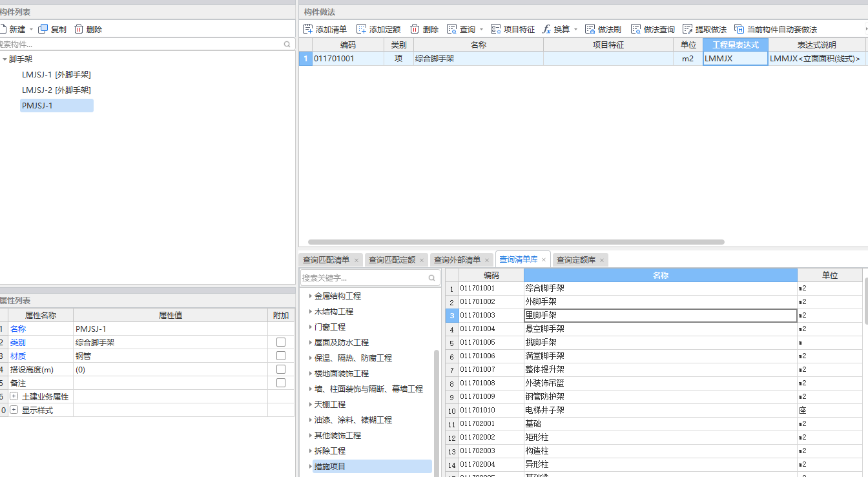
Task: Switch to the 查询匹配清单 tab
Action: (326, 260)
